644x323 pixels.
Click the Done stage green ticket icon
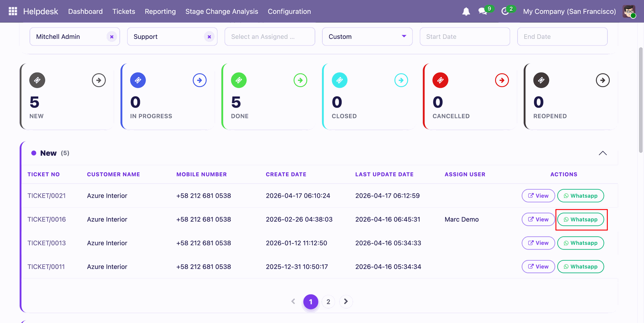point(239,80)
